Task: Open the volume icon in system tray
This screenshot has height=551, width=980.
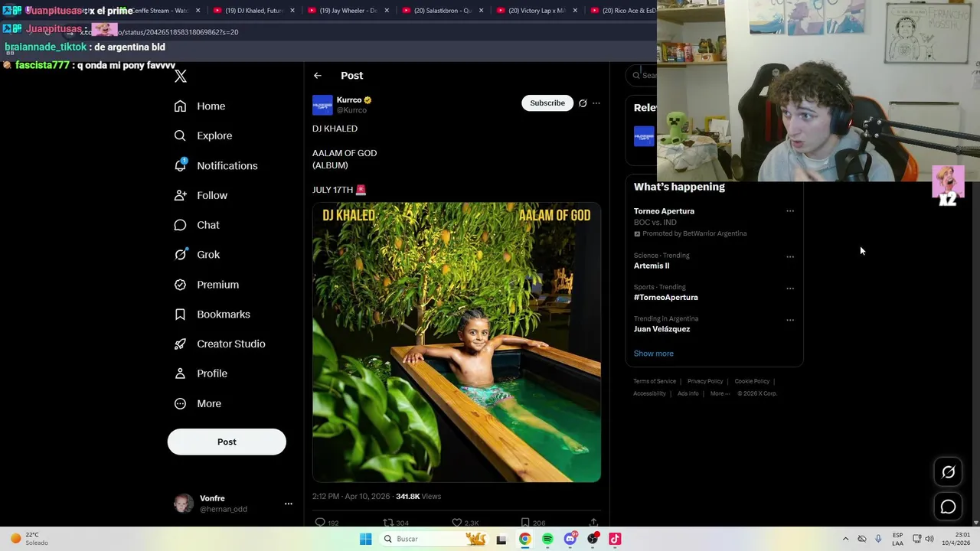Action: pos(929,539)
